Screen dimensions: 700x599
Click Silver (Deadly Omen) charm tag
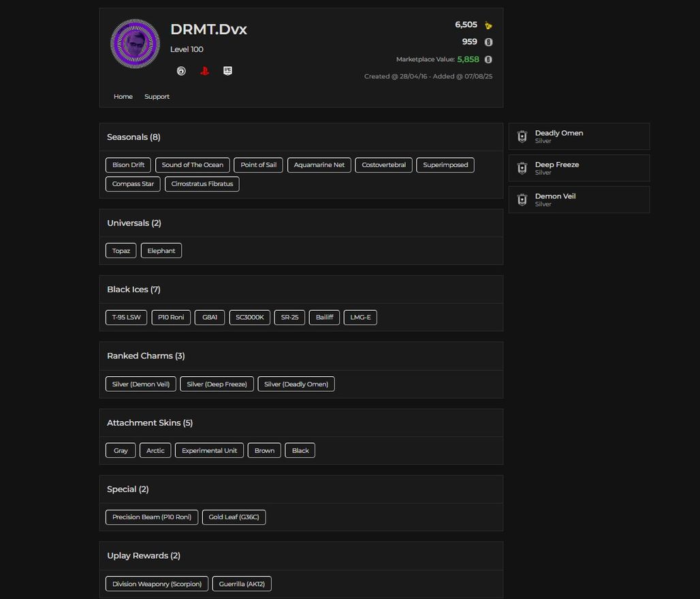296,384
